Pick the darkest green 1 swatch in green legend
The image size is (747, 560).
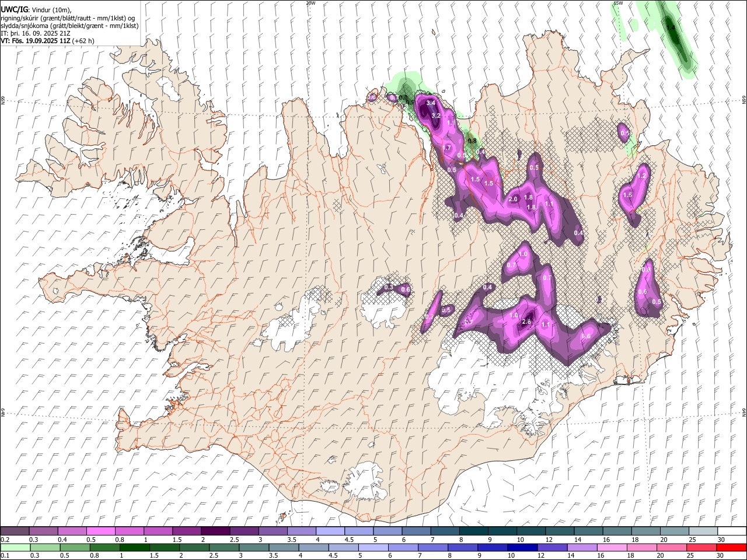pos(134,547)
